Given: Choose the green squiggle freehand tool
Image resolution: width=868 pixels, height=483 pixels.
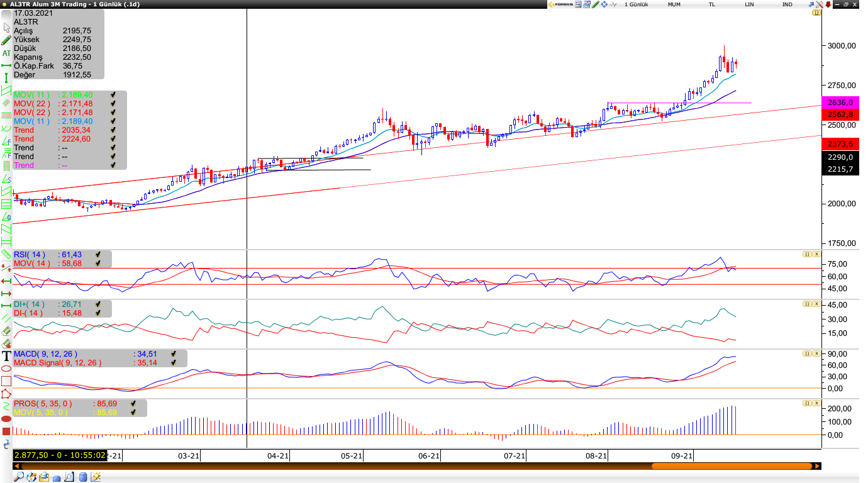Looking at the screenshot, I should coord(6,407).
